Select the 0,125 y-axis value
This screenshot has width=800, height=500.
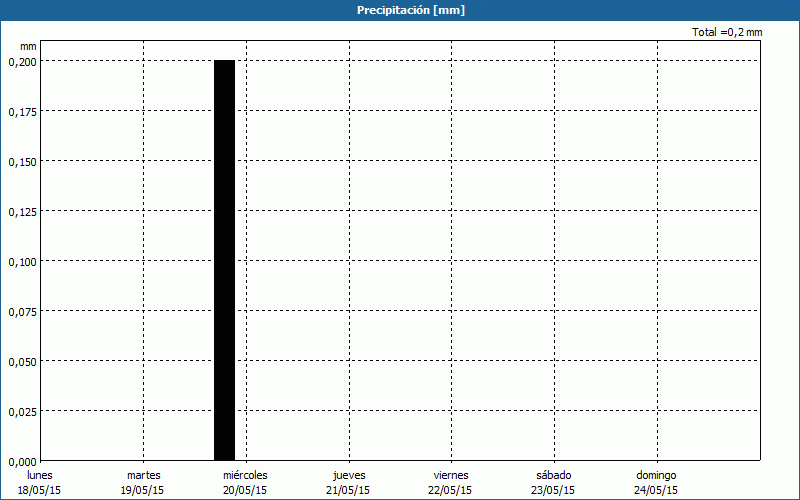tap(22, 211)
